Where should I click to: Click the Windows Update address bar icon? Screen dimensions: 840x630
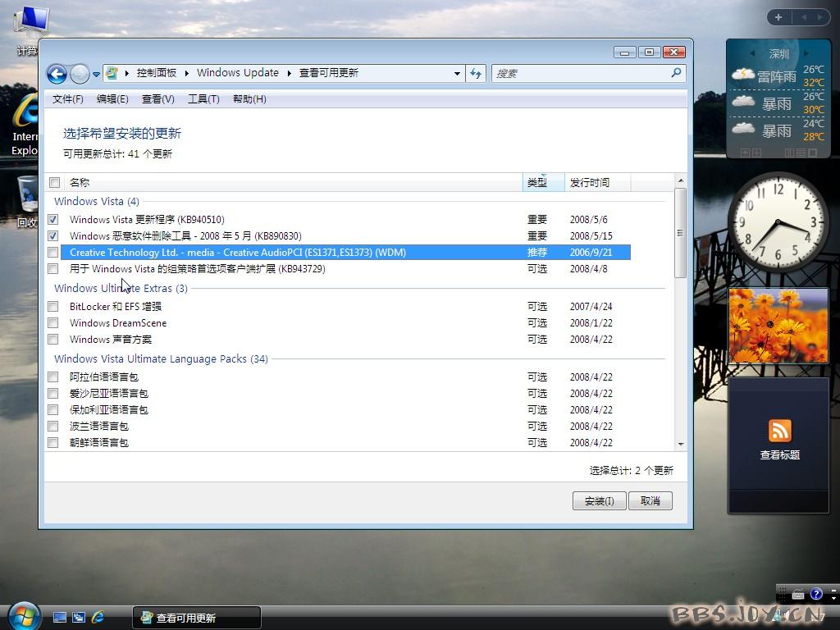point(112,73)
